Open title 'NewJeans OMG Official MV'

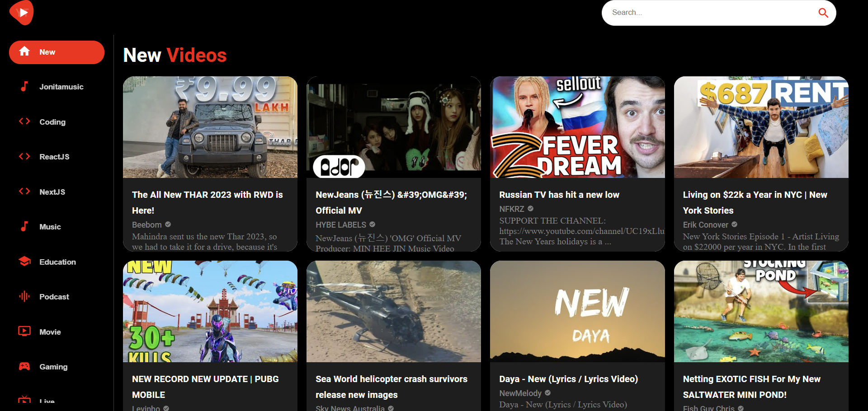[392, 202]
